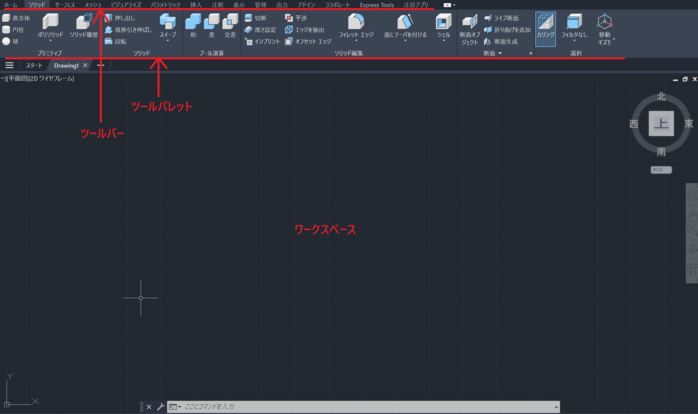Open the スタート file tab
Image resolution: width=698 pixels, height=414 pixels.
pos(34,65)
